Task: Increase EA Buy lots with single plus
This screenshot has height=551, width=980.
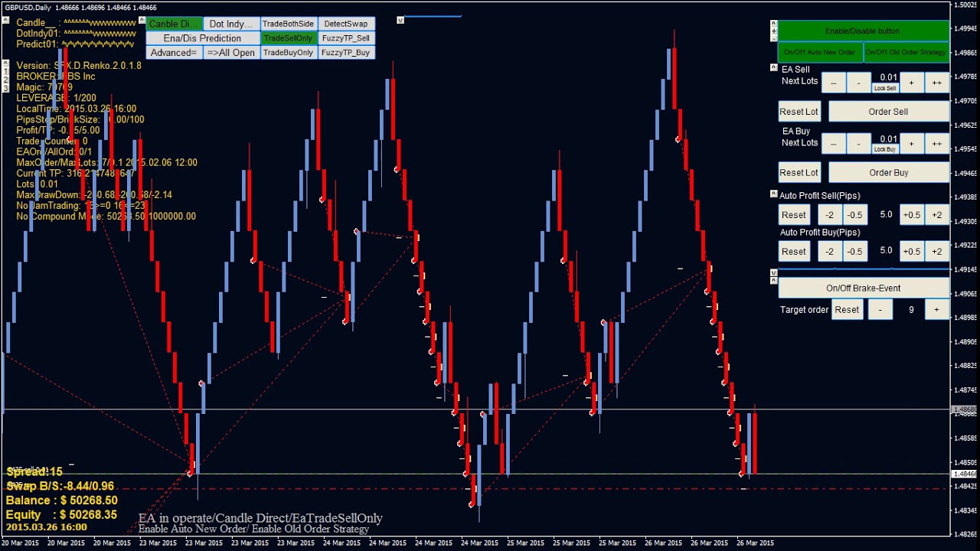Action: point(911,144)
